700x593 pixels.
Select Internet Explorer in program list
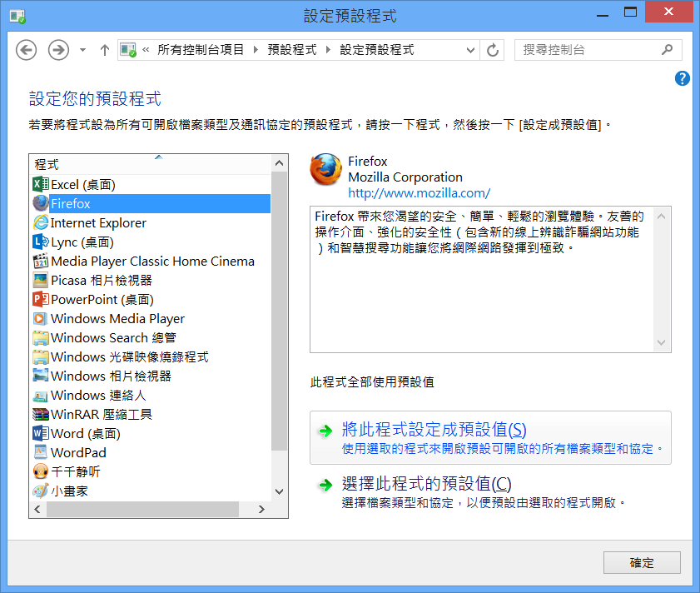pos(151,222)
